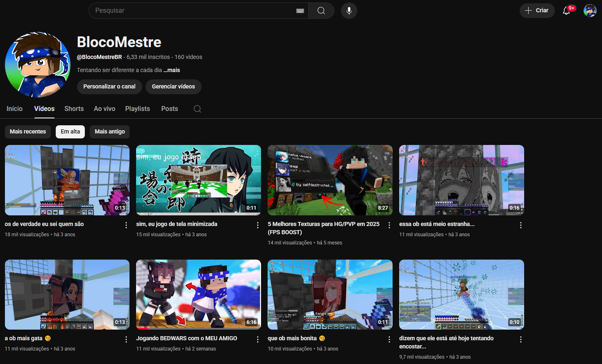Open account avatar menu
Screen dimensions: 602x364
[x=590, y=11]
